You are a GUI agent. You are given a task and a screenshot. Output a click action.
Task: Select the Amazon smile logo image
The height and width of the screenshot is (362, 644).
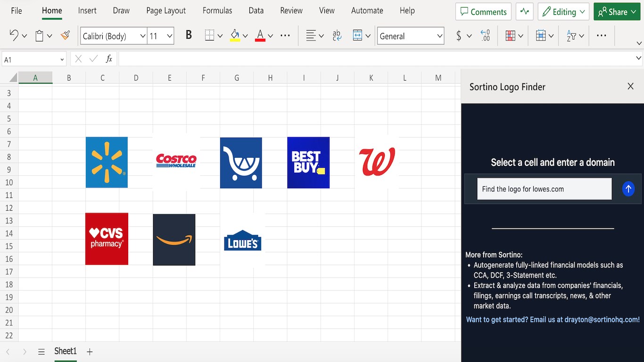click(x=174, y=239)
